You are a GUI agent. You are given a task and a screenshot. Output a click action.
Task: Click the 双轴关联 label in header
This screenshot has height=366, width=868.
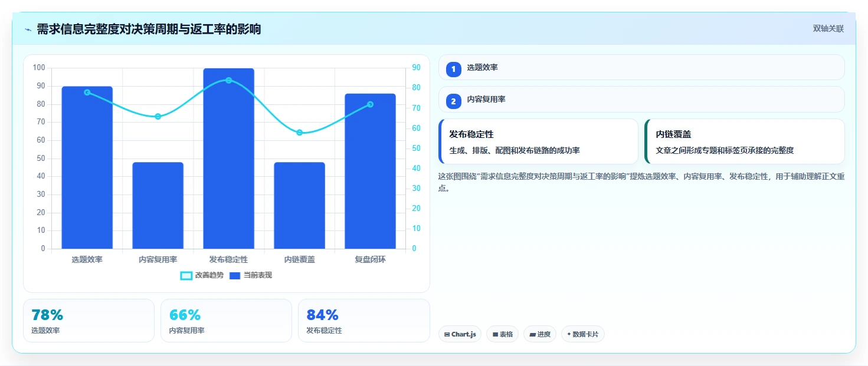tap(828, 29)
